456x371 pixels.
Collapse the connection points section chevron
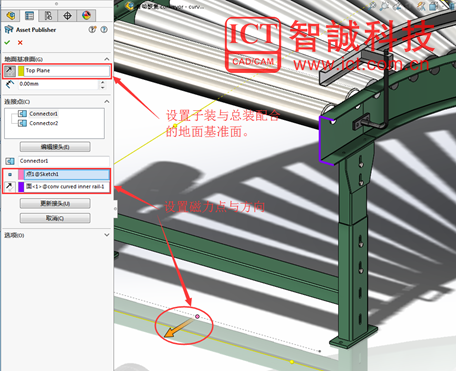pos(107,101)
